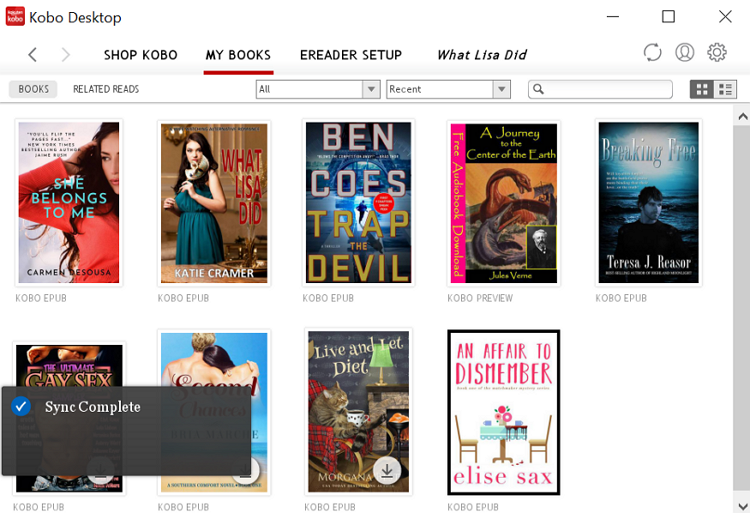Screen dimensions: 750x513
Task: Click the arrow of the Recent dropdown
Action: tap(501, 89)
